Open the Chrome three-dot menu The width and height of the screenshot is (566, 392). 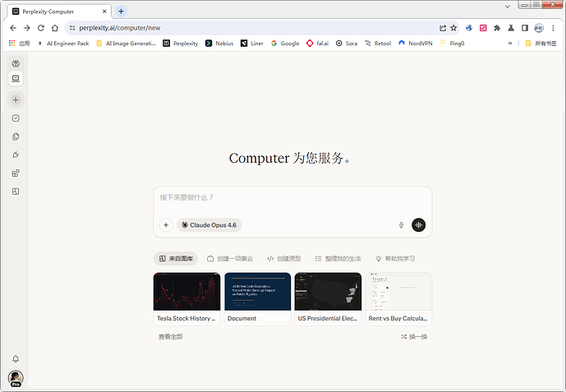coord(553,28)
